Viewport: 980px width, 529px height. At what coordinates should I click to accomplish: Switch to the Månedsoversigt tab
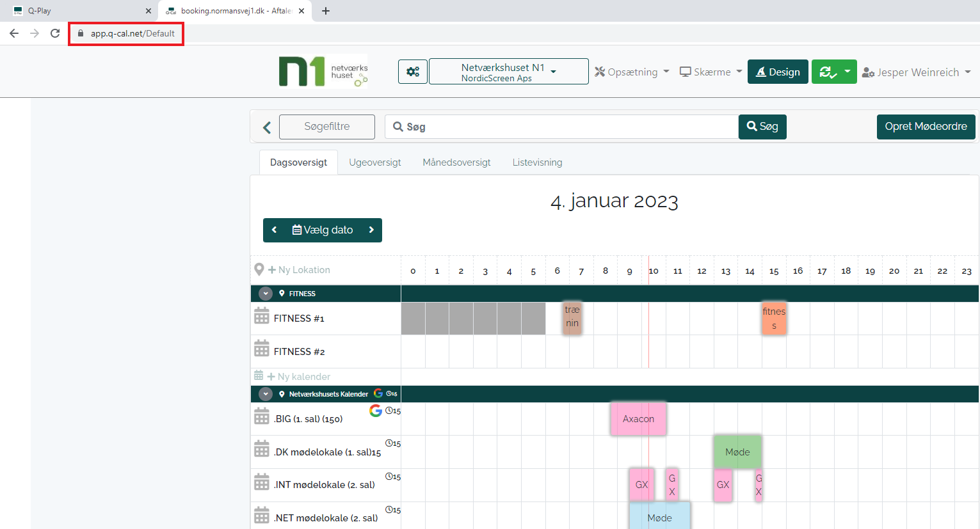457,162
